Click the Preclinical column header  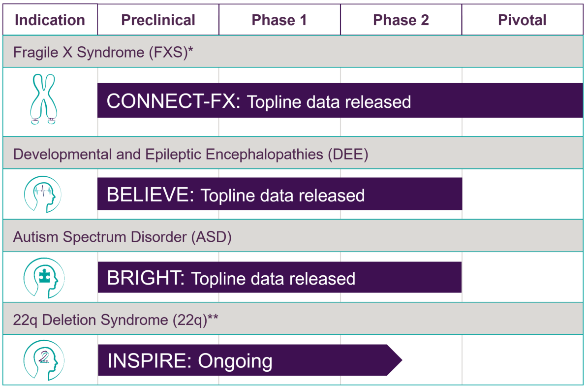tap(158, 20)
